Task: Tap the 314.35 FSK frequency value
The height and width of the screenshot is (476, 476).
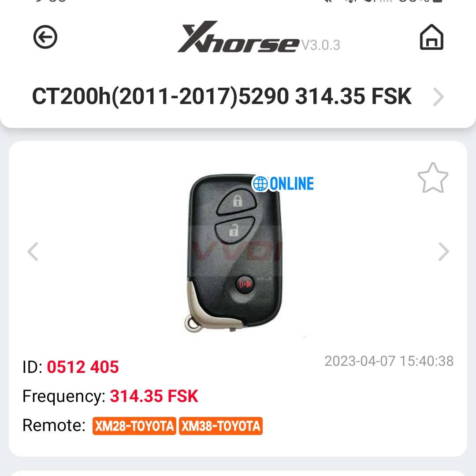Action: [x=154, y=396]
